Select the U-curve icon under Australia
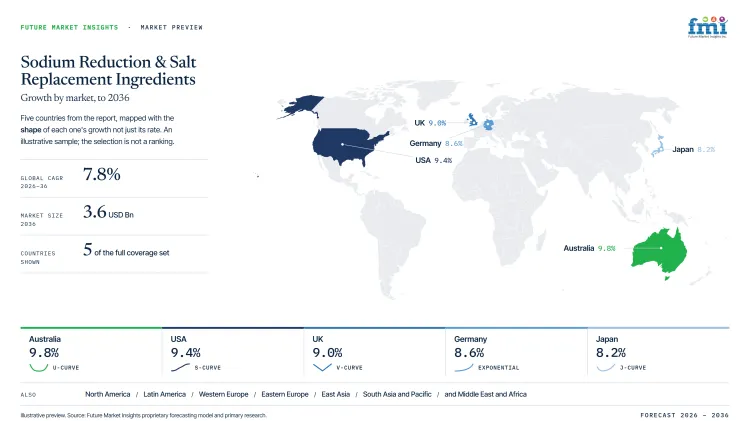Image resolution: width=750 pixels, height=421 pixels. (39, 368)
